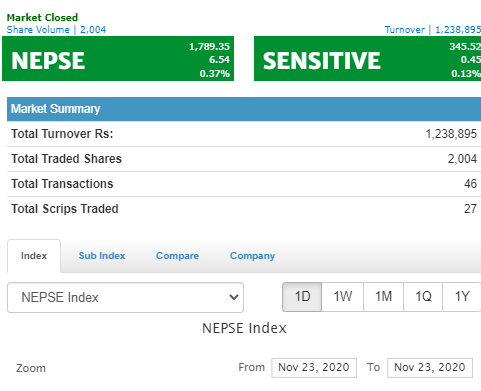Select the 1Q range button
The height and width of the screenshot is (391, 481).
(x=423, y=297)
